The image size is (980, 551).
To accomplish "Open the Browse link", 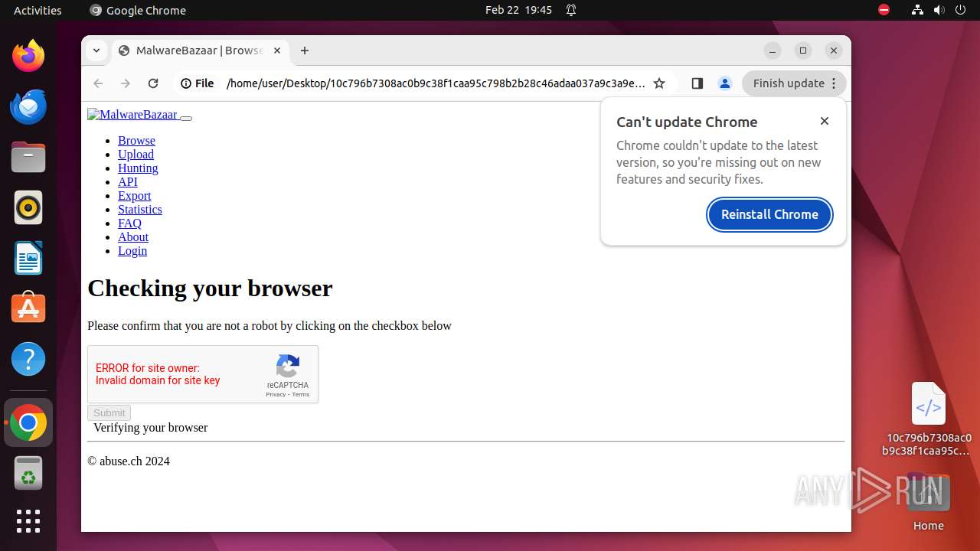I will [x=136, y=141].
